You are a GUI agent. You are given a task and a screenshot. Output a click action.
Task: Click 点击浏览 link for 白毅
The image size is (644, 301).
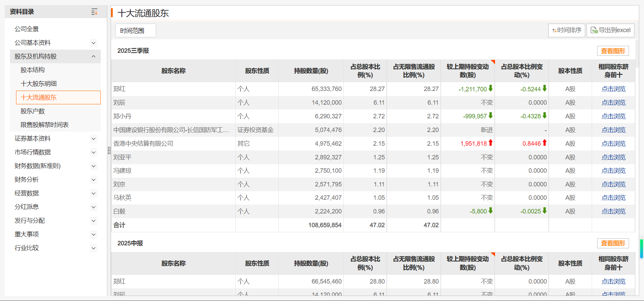(613, 211)
